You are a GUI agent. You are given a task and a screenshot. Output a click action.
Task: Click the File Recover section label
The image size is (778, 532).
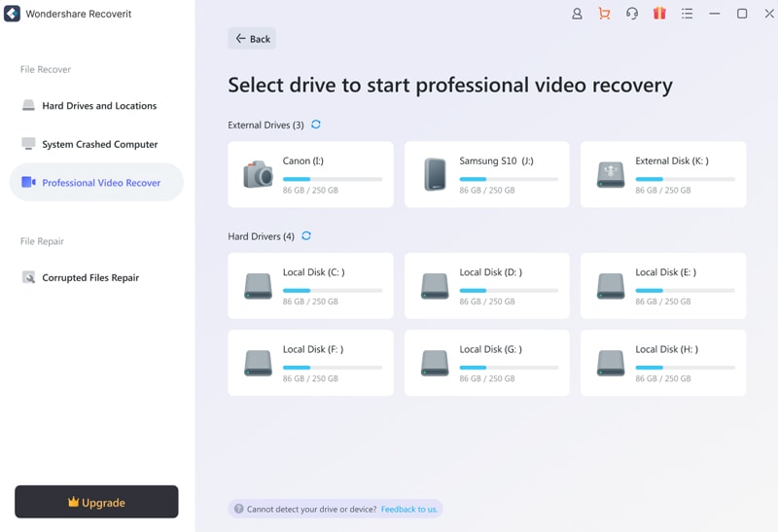pos(46,69)
